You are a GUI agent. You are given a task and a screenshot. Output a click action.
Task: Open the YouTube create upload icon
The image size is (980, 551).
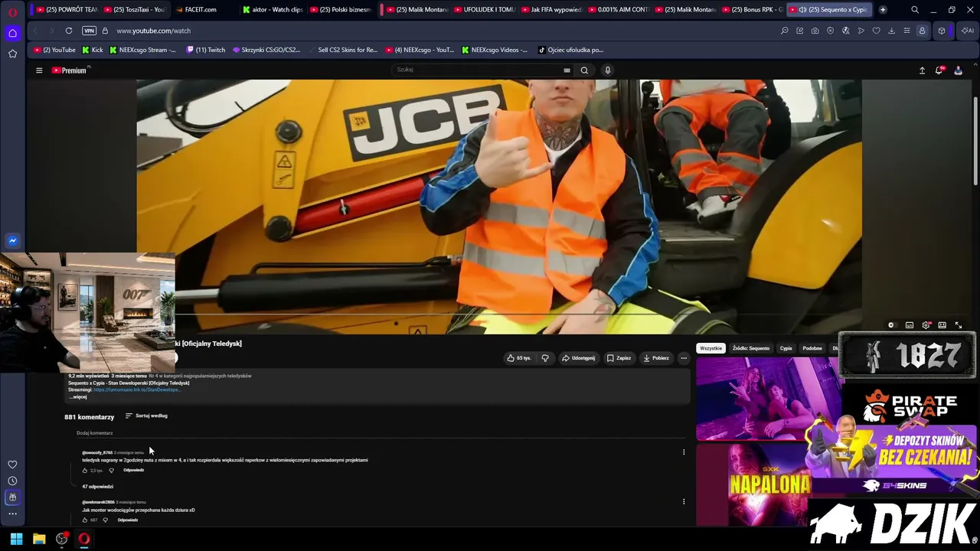click(x=922, y=70)
